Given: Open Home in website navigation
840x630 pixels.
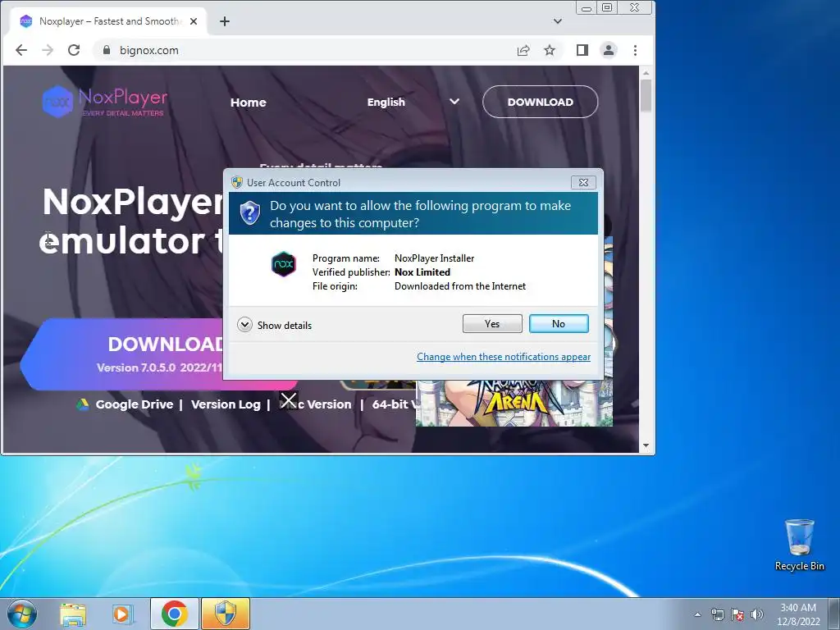Looking at the screenshot, I should [x=248, y=103].
